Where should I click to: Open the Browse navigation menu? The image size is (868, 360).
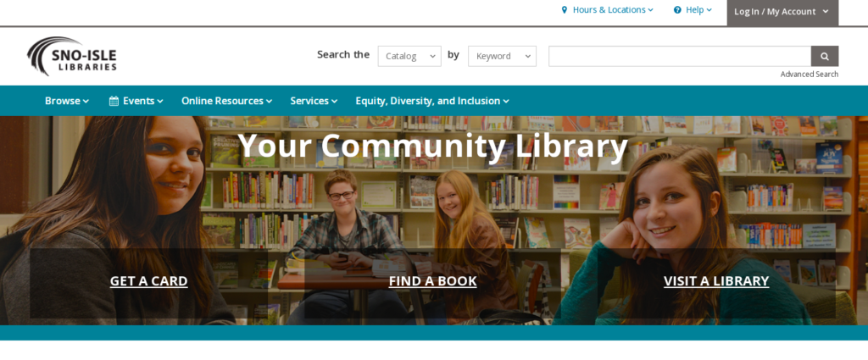click(67, 101)
